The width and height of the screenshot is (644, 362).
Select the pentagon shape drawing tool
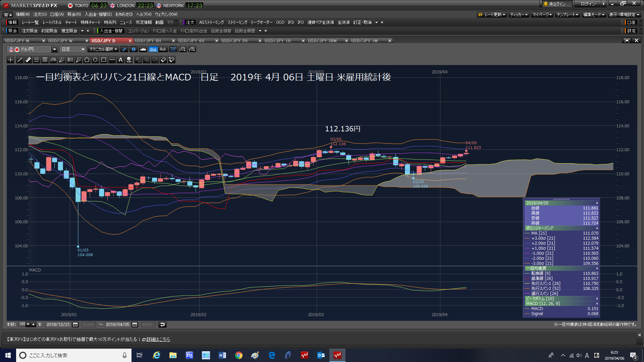pos(87,60)
